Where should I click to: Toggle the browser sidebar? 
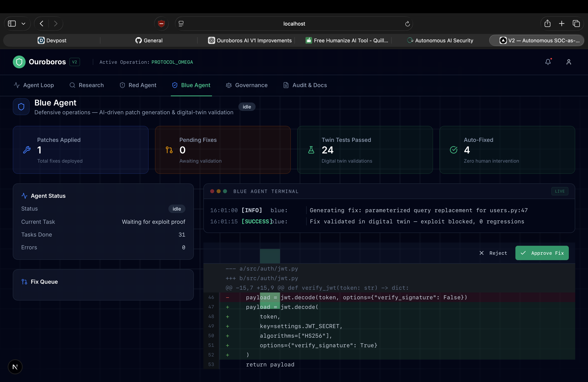(12, 24)
